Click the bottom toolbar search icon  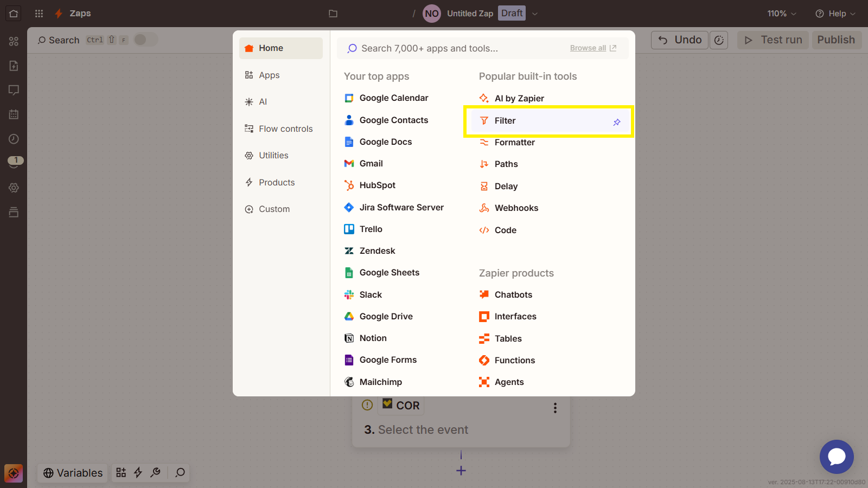click(x=180, y=473)
